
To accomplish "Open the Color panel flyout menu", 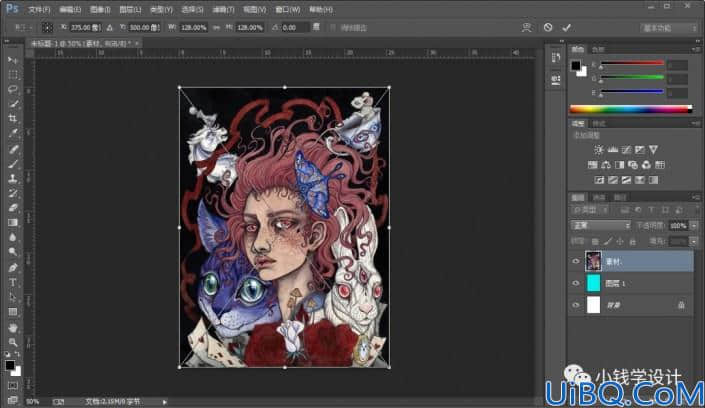I will pos(696,49).
